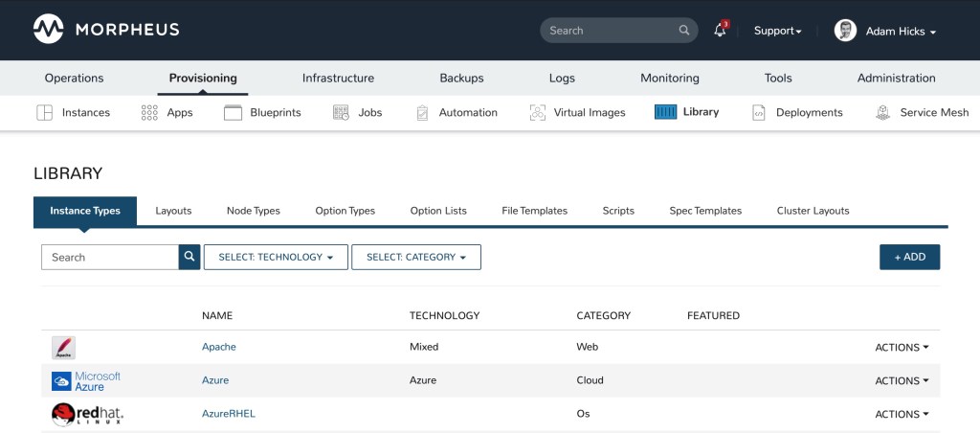Click the Blueprints icon
The height and width of the screenshot is (433, 980).
(x=233, y=112)
